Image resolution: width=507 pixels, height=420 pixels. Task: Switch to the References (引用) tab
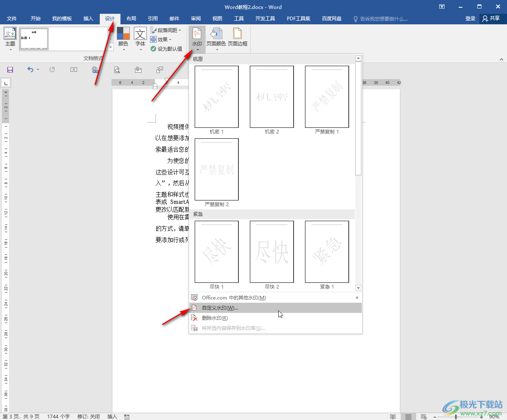coord(153,19)
